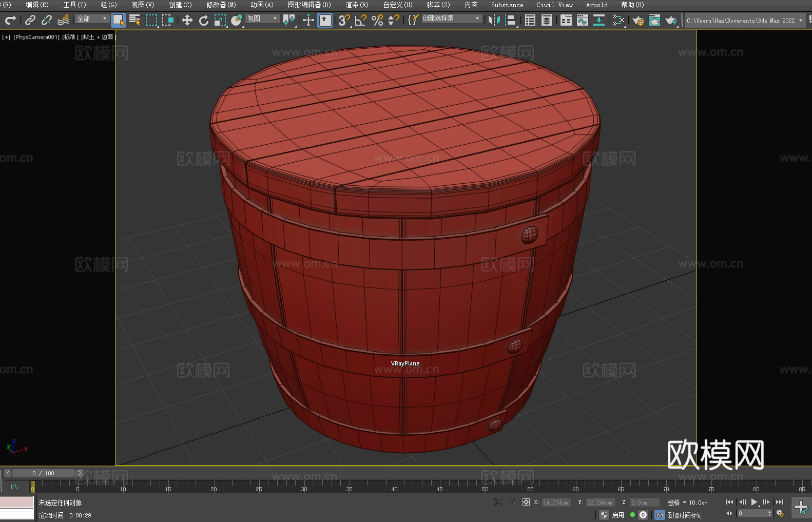Open Substance menu
This screenshot has height=522, width=812.
[x=507, y=5]
